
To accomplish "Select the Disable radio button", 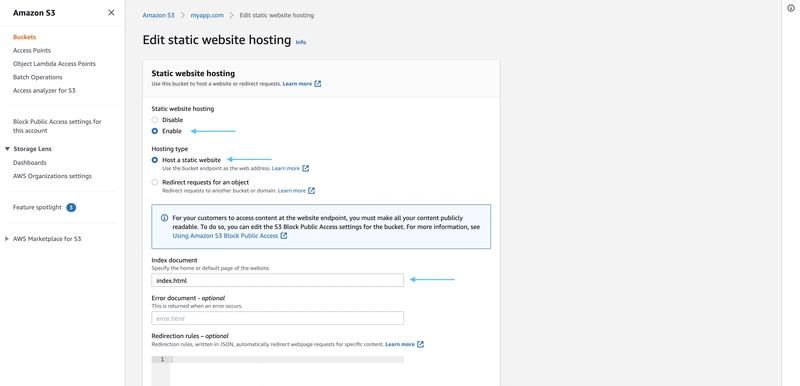I will tap(155, 120).
